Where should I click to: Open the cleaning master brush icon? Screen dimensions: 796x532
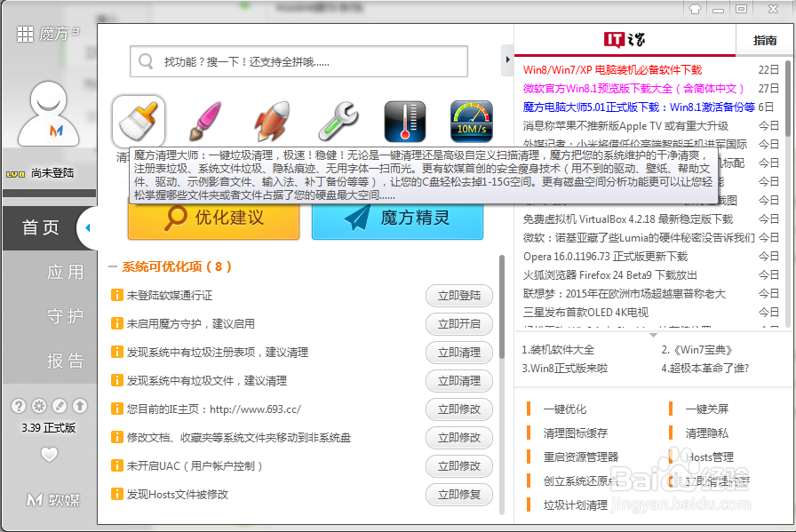[139, 122]
